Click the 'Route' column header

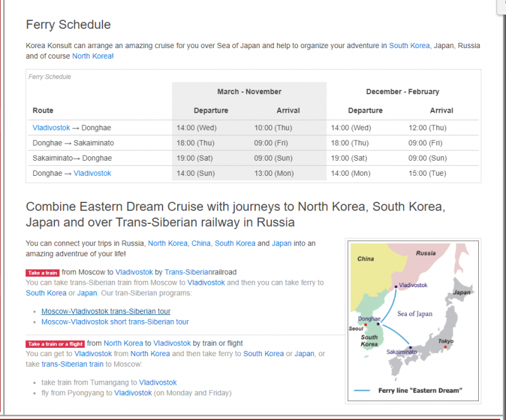[x=43, y=110]
